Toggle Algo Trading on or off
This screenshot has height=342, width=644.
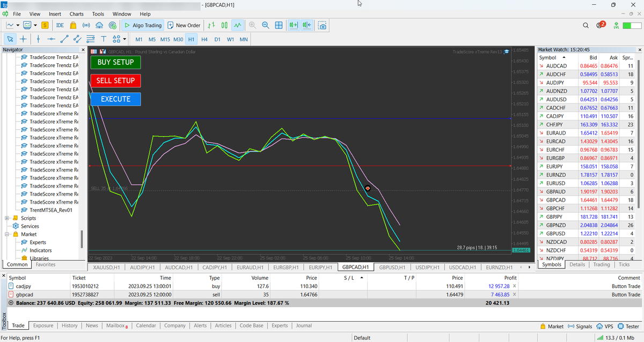[x=142, y=25]
